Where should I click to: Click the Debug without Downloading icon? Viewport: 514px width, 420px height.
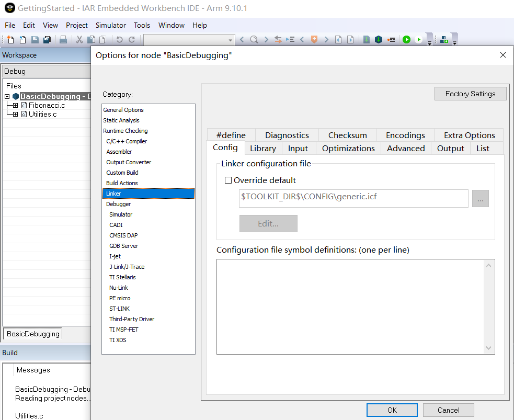[419, 40]
